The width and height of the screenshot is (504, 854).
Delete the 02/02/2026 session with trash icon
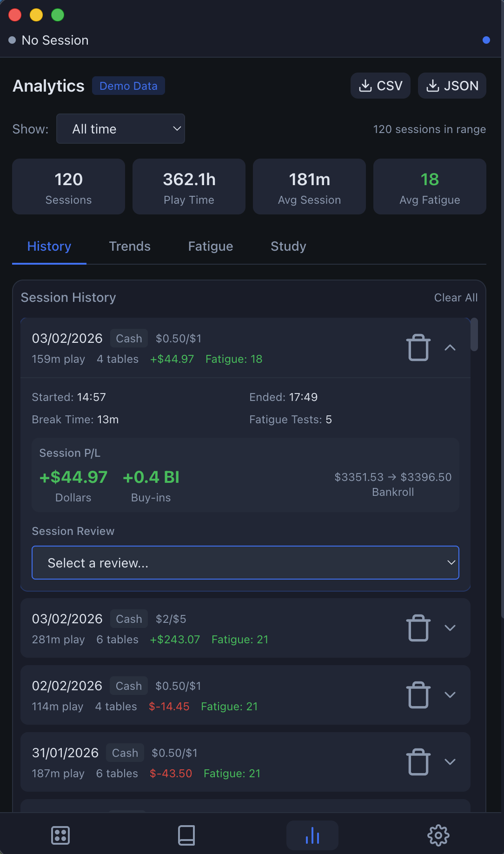(418, 695)
